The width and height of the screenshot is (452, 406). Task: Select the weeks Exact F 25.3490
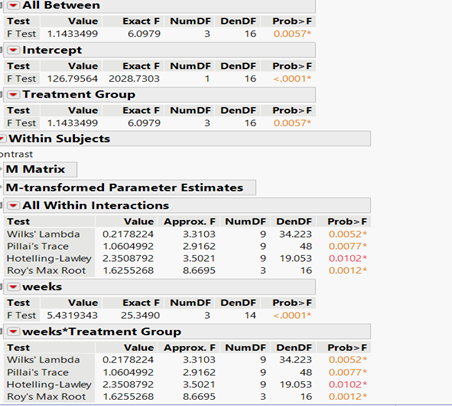click(x=140, y=316)
